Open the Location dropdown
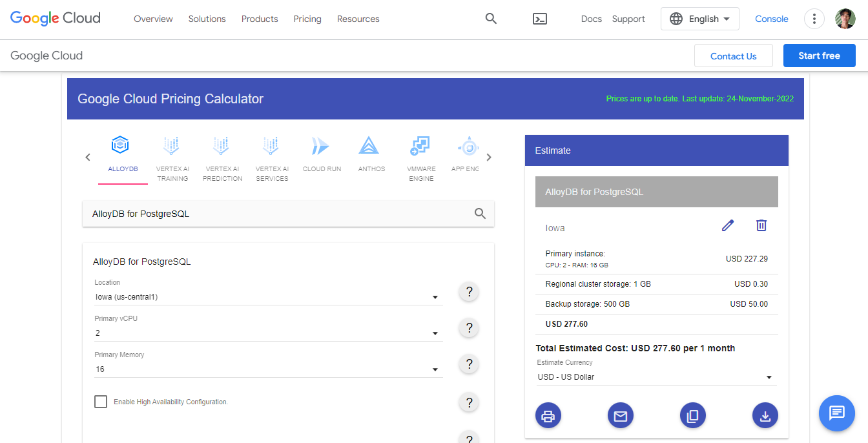 pos(267,297)
